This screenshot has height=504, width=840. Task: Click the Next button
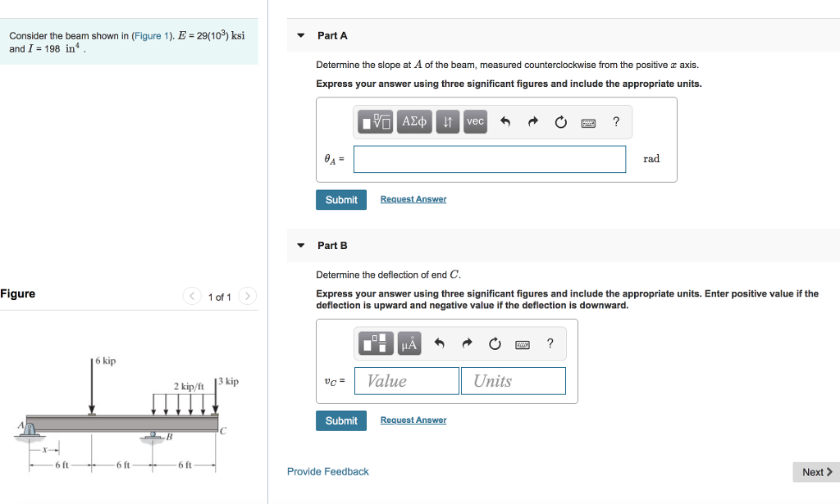tap(815, 471)
